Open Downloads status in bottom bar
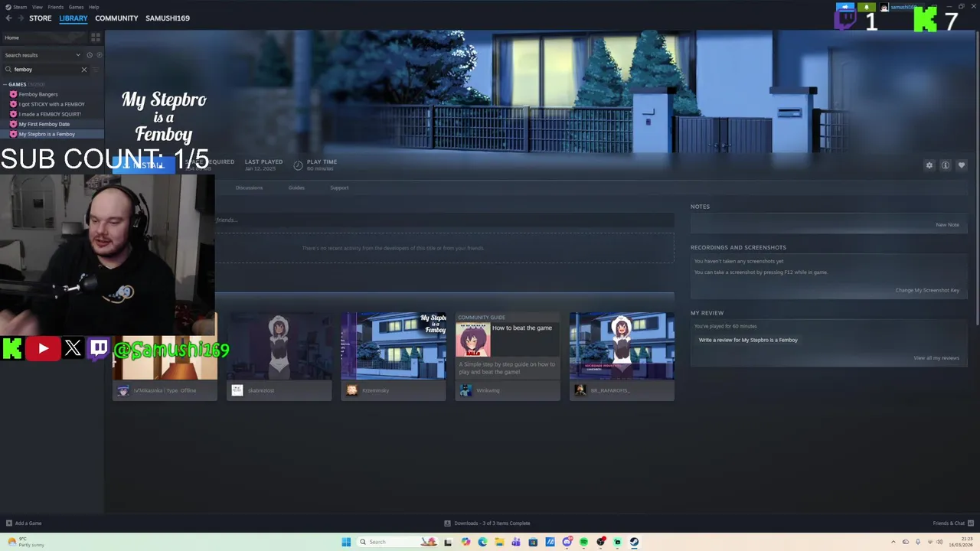The width and height of the screenshot is (980, 551). click(487, 523)
